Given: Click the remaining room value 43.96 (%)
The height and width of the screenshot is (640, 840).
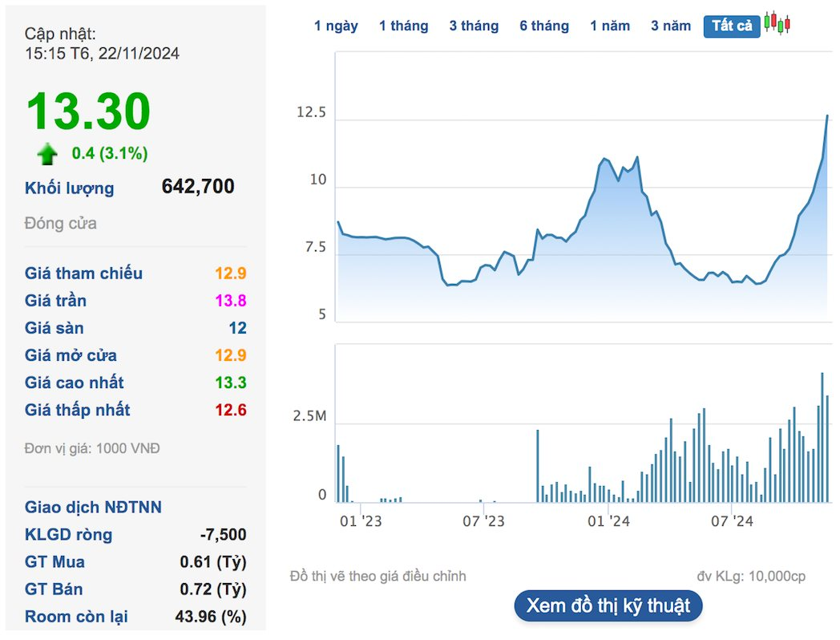Looking at the screenshot, I should click(211, 617).
